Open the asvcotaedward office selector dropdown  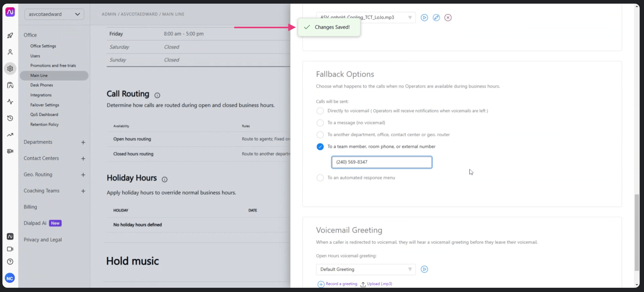[x=54, y=14]
